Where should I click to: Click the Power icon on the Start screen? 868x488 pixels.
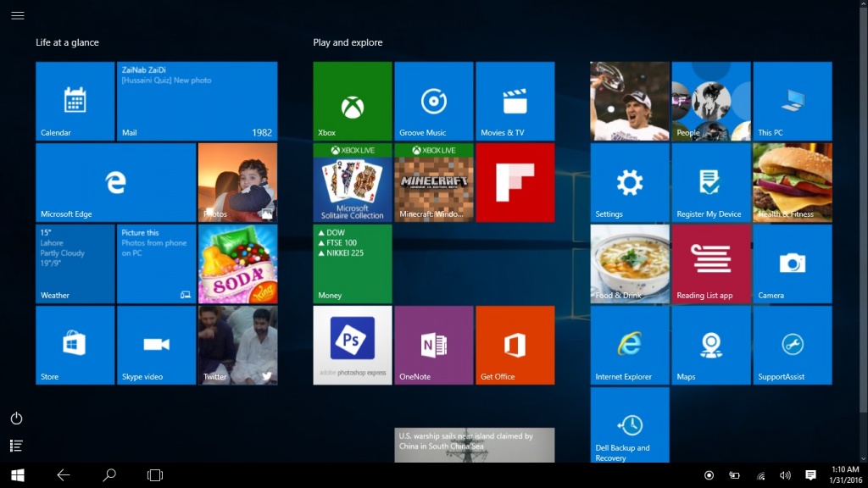pos(16,418)
